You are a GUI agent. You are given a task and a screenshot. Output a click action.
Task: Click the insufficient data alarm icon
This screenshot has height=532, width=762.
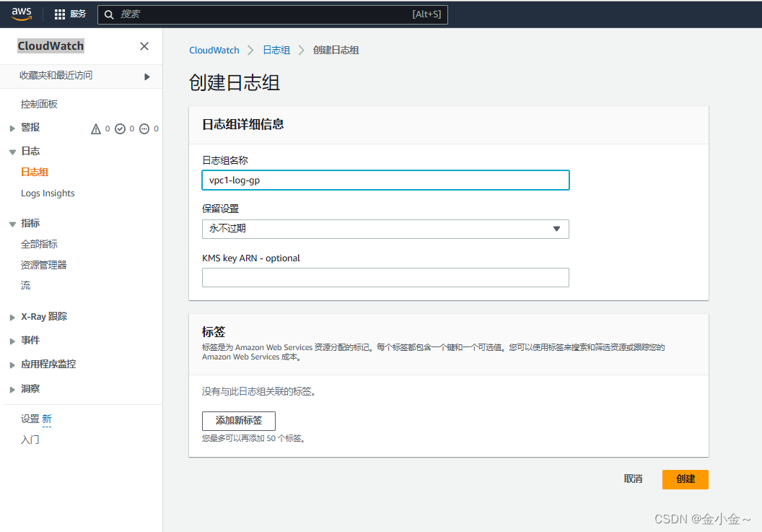[144, 129]
